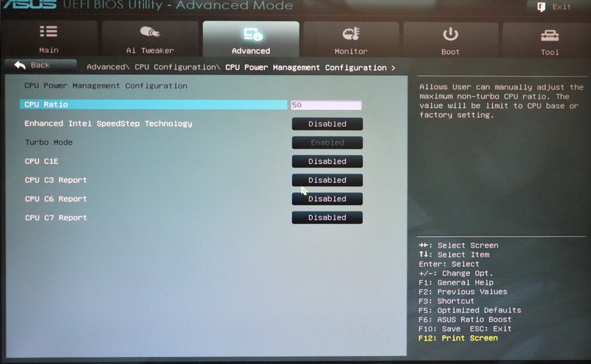591x364 pixels.
Task: Open the CPU C3 Report dropdown
Action: coord(327,180)
